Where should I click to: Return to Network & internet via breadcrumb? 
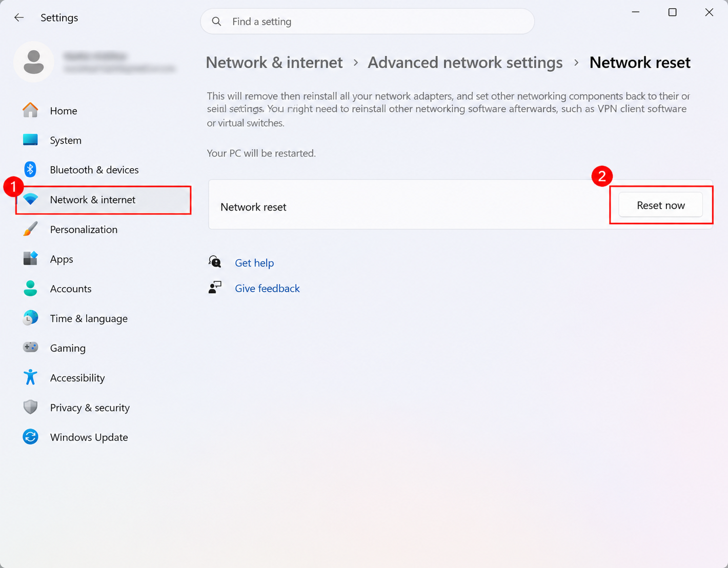click(274, 63)
